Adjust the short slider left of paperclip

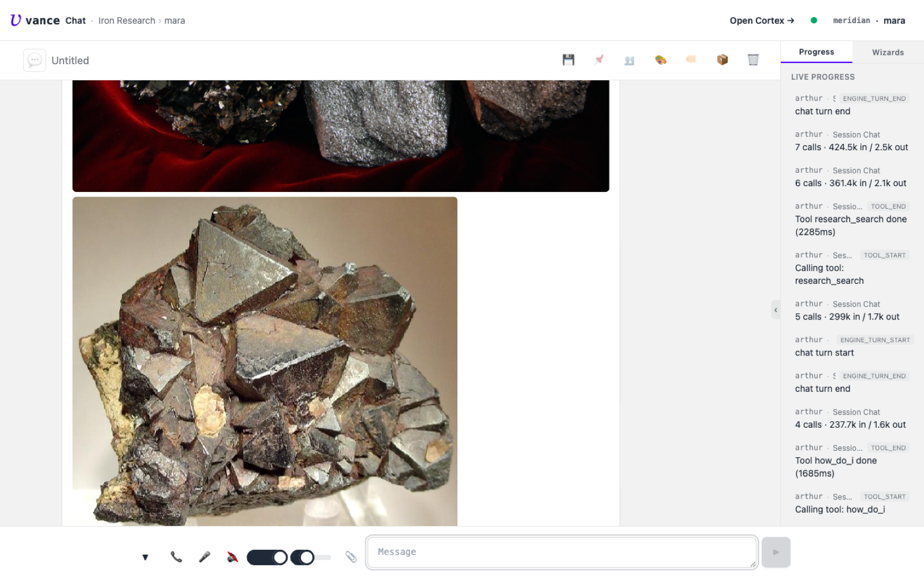coord(311,557)
